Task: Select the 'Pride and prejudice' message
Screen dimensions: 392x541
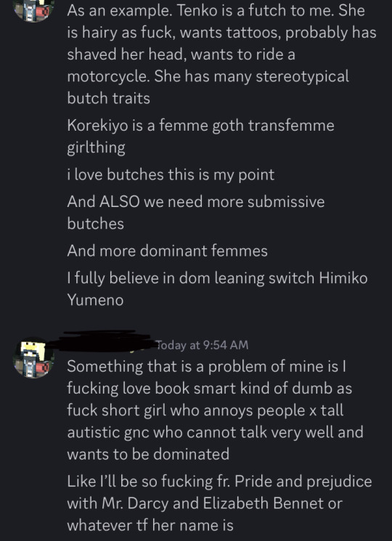Action: pyautogui.click(x=220, y=503)
